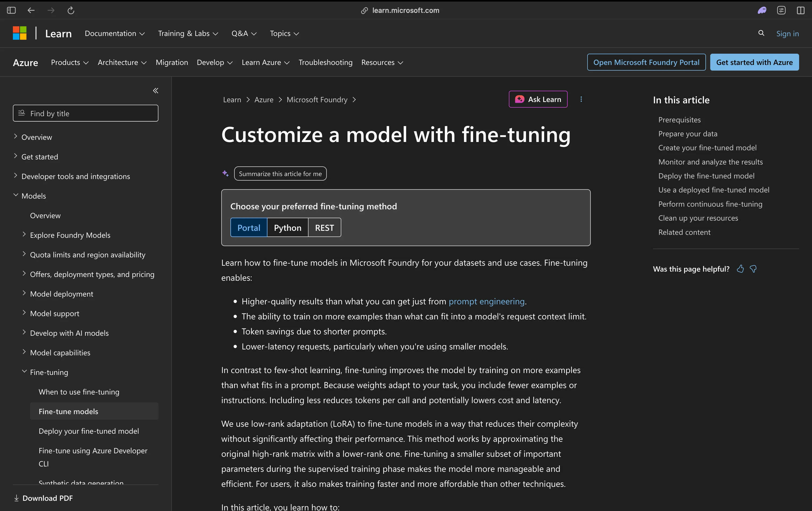Open site search magnifier icon
812x511 pixels.
761,33
